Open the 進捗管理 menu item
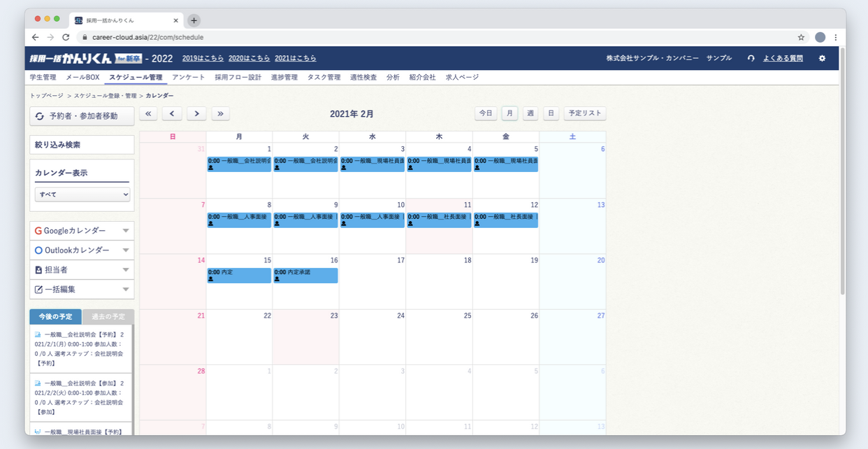The image size is (868, 449). click(284, 78)
